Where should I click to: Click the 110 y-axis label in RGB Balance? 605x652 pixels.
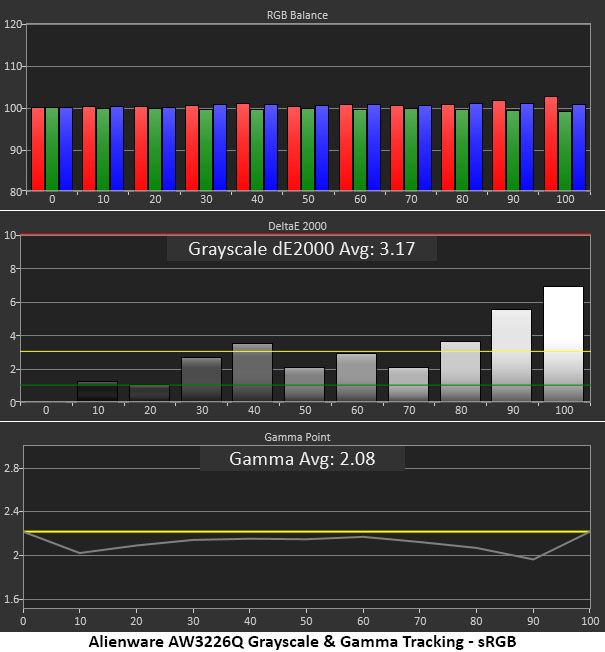click(12, 66)
